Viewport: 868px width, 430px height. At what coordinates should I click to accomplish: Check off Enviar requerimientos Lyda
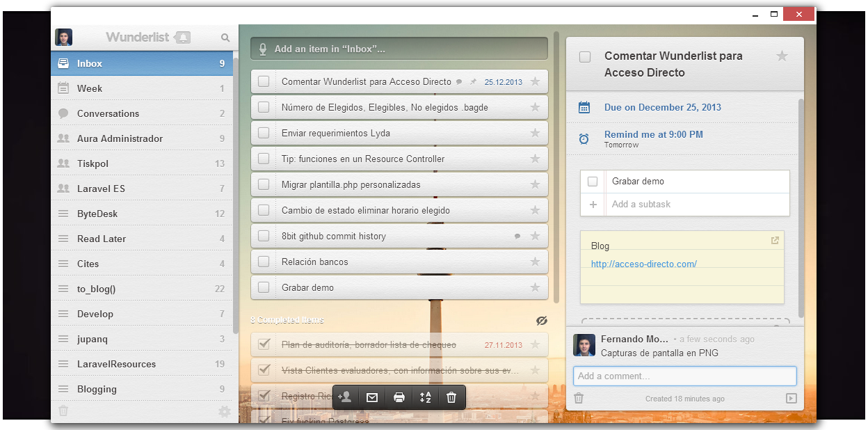click(x=264, y=133)
